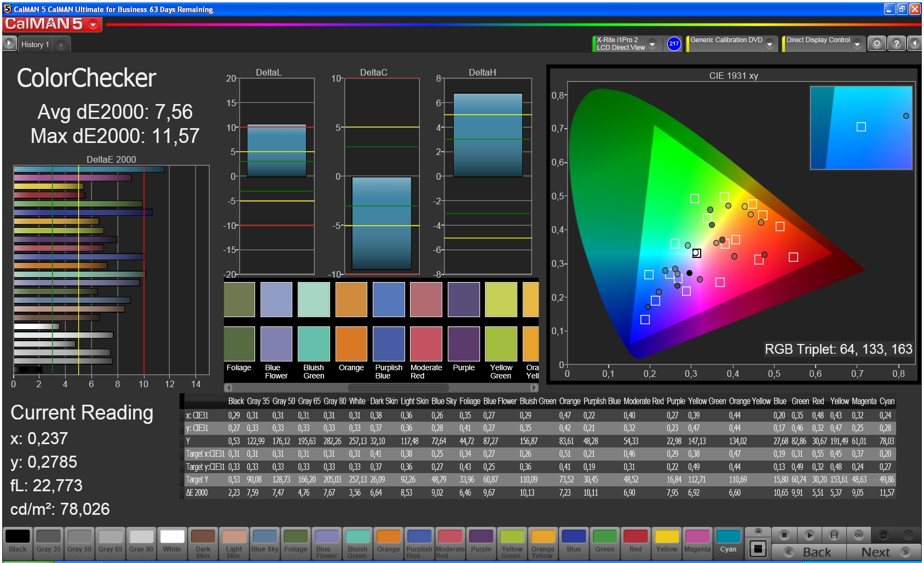Open settings with the gear icon
924x563 pixels.
click(877, 44)
